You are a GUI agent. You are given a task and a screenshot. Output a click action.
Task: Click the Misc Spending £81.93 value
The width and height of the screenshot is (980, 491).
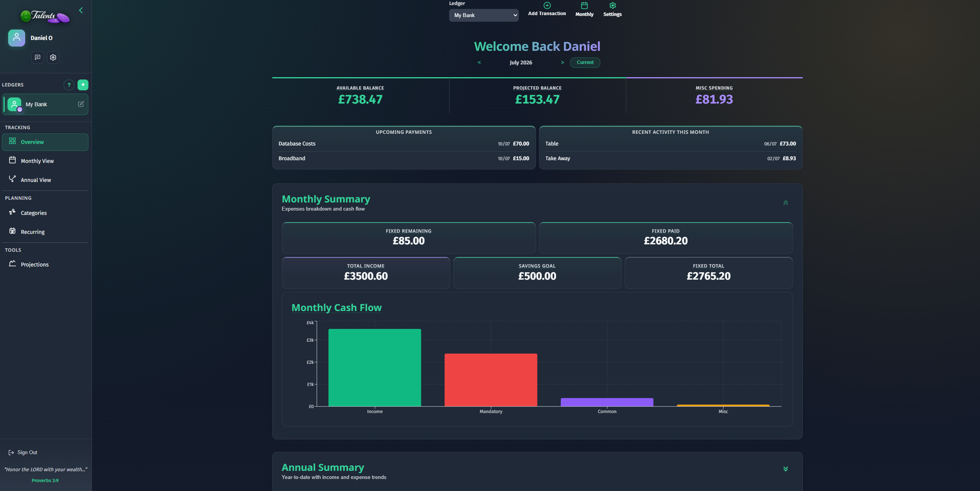(714, 100)
